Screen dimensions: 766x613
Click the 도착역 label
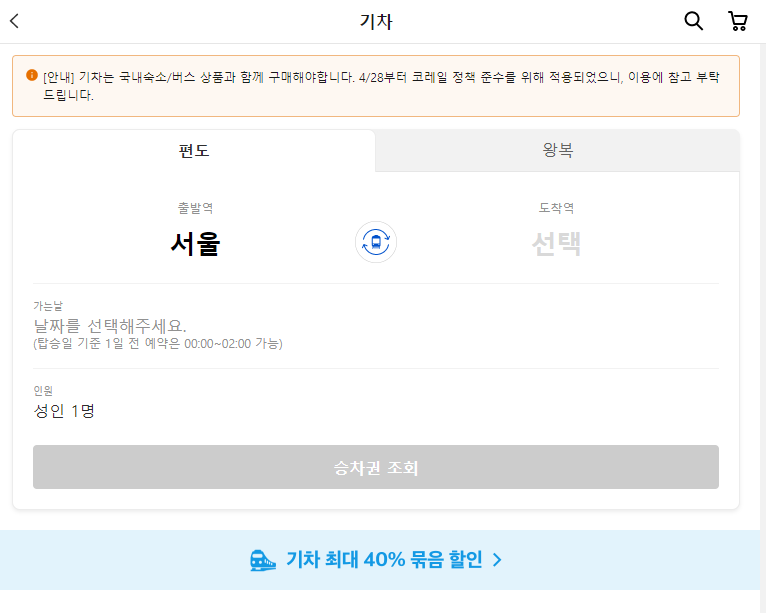(556, 208)
